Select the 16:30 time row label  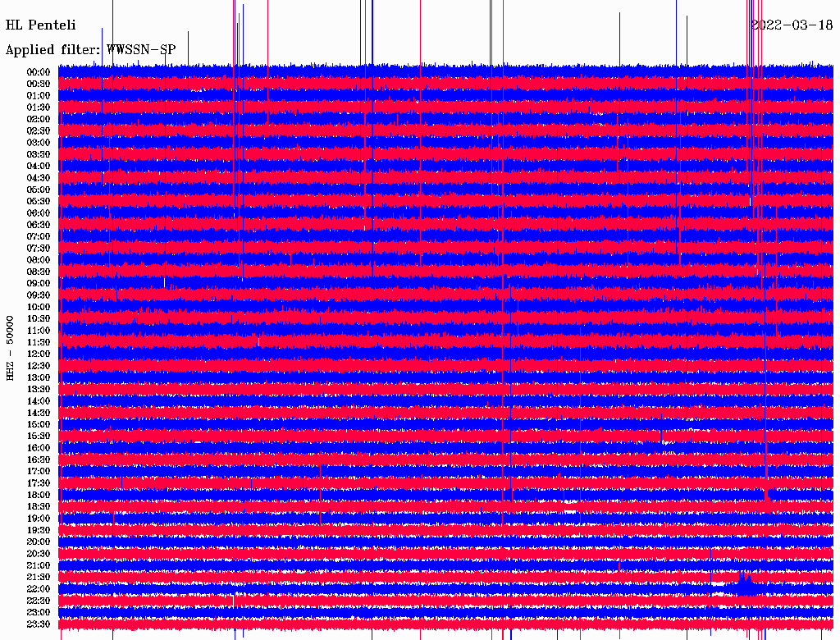39,460
